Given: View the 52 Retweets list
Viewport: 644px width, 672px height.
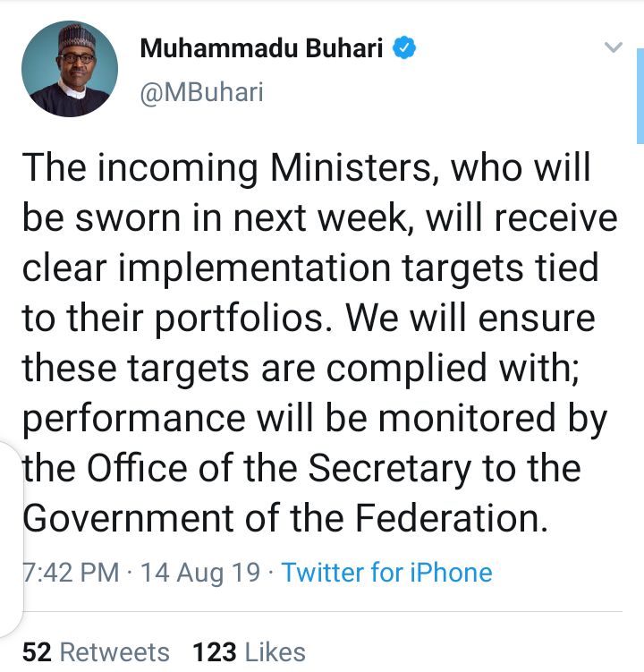Looking at the screenshot, I should pos(96,652).
